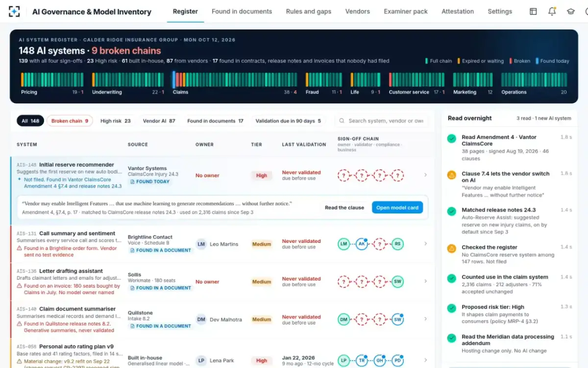Image resolution: width=588 pixels, height=368 pixels.
Task: Click the green check beside Read Amendment 4
Action: (452, 139)
